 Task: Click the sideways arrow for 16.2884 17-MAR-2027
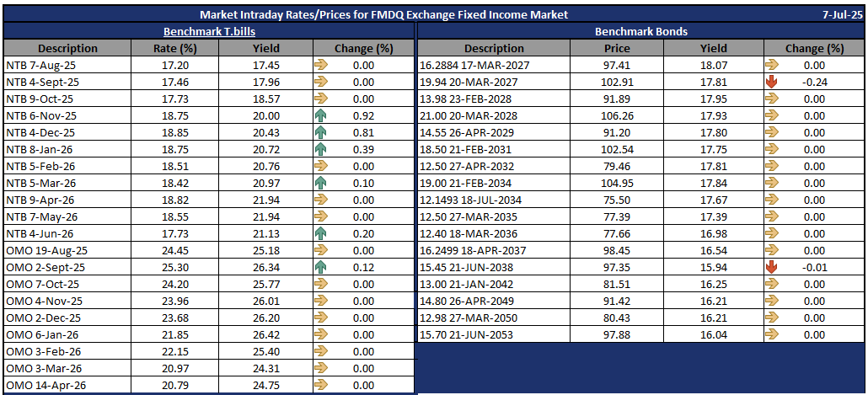(771, 66)
